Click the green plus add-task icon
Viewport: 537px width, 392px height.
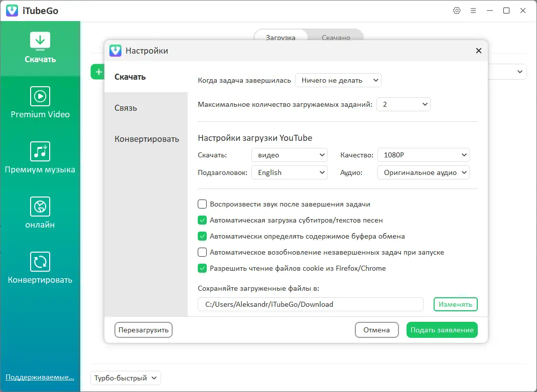[x=98, y=72]
